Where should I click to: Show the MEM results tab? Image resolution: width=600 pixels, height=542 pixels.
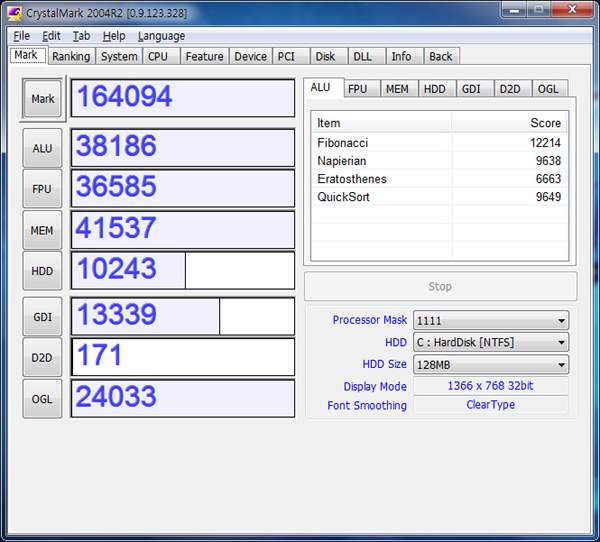397,89
